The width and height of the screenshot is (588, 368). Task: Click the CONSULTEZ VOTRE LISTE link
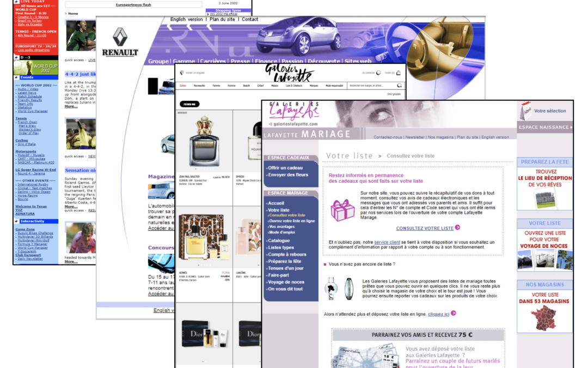click(x=425, y=228)
